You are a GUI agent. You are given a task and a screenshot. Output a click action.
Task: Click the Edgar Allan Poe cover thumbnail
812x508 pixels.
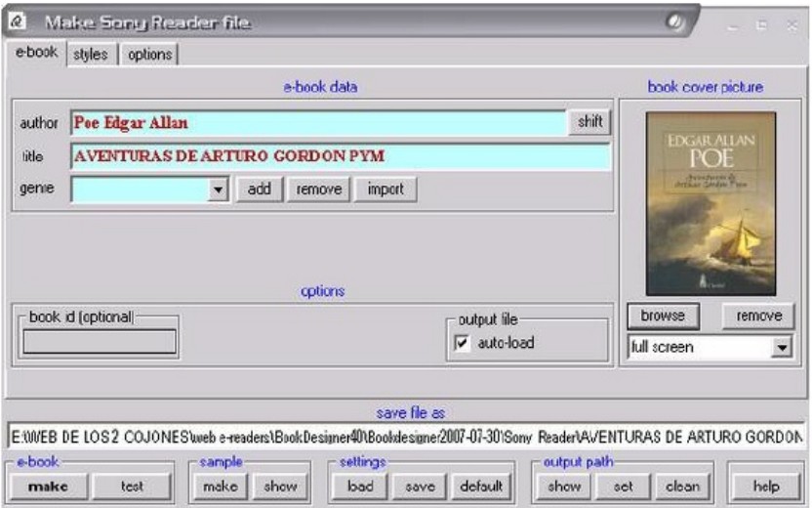tap(710, 204)
